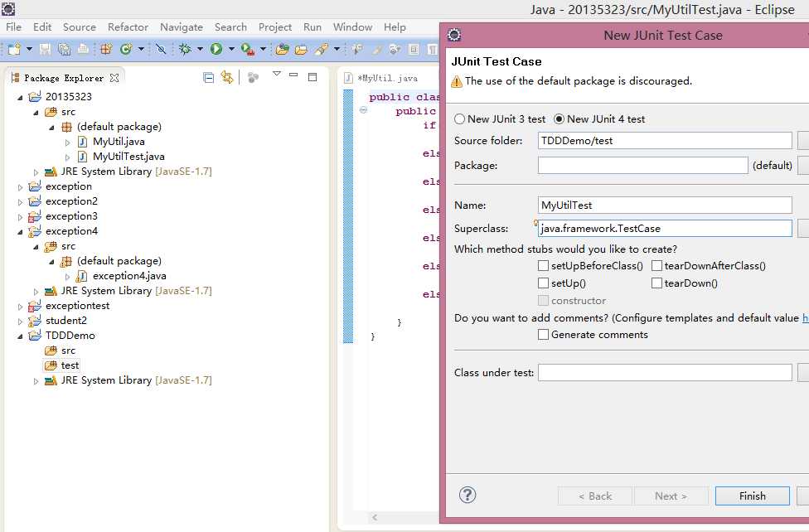
Task: Minimize the Package Explorer view
Action: pos(293,75)
